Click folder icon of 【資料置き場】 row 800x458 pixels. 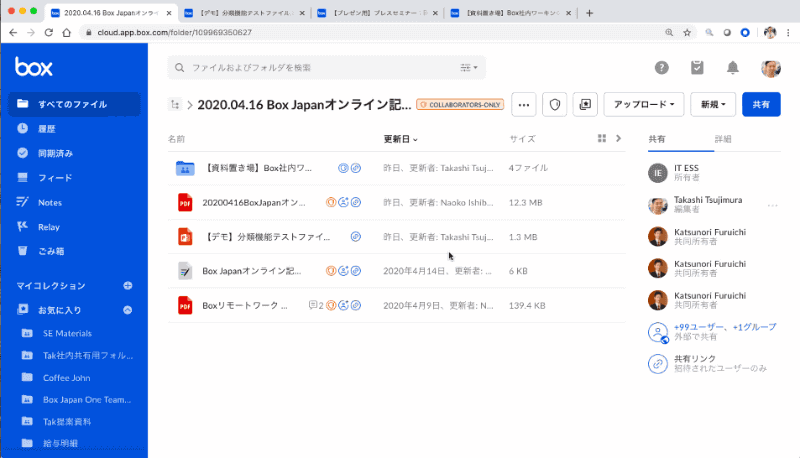(x=185, y=168)
